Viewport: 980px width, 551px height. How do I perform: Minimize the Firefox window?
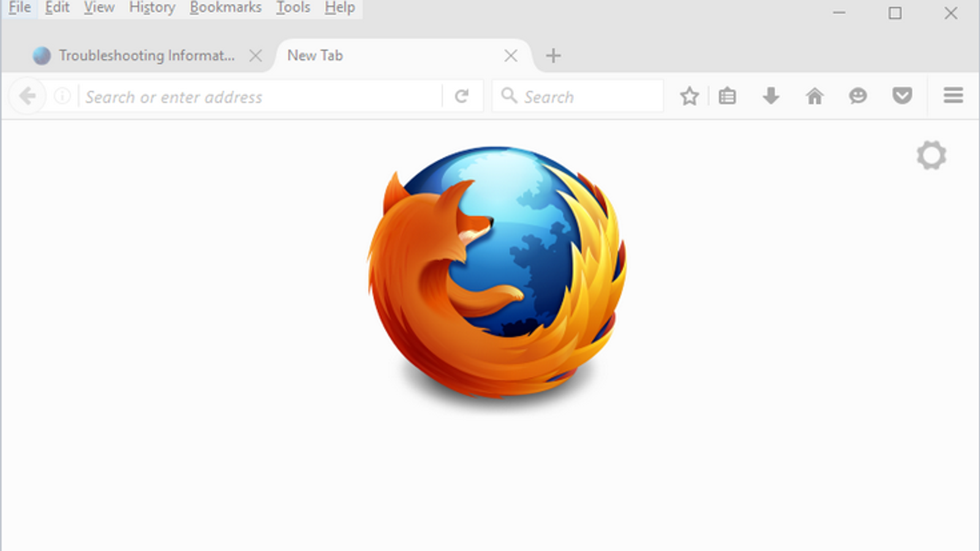coord(839,13)
